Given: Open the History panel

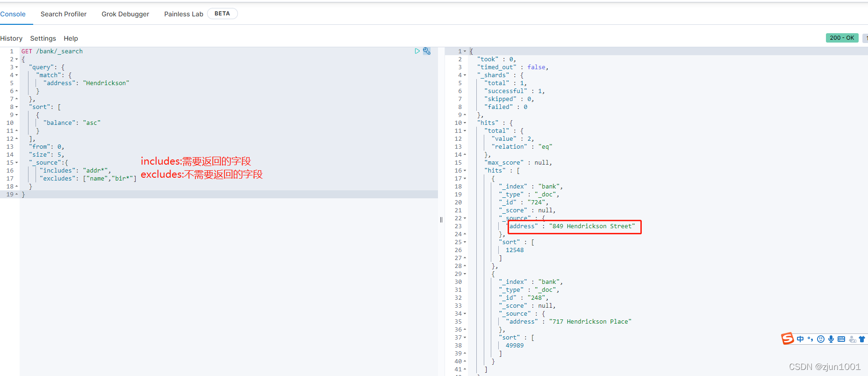Looking at the screenshot, I should click(x=11, y=38).
